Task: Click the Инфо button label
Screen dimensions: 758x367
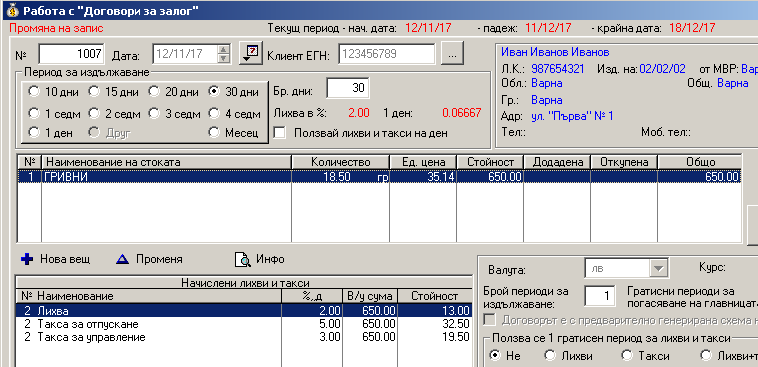Action: pos(270,260)
